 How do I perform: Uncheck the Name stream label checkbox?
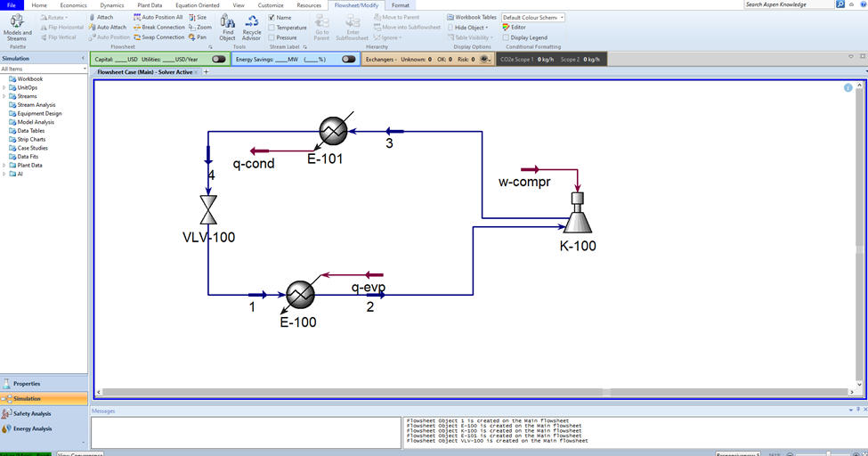[x=272, y=17]
